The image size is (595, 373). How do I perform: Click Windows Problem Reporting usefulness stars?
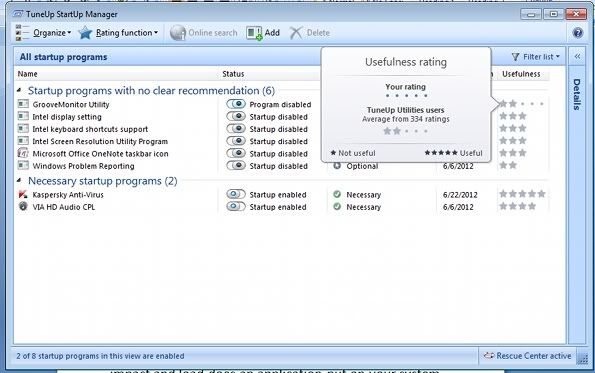click(x=508, y=165)
